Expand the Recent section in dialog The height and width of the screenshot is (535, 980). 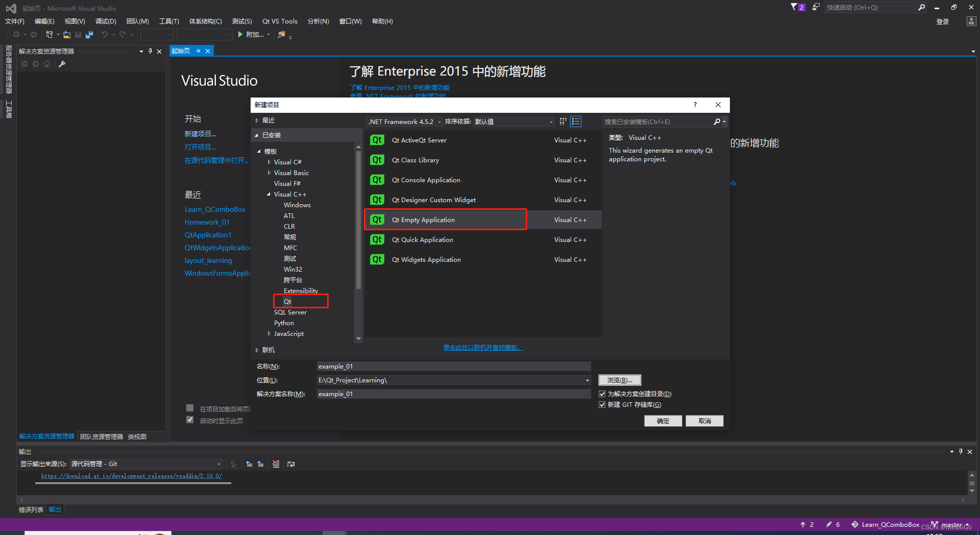pyautogui.click(x=257, y=120)
